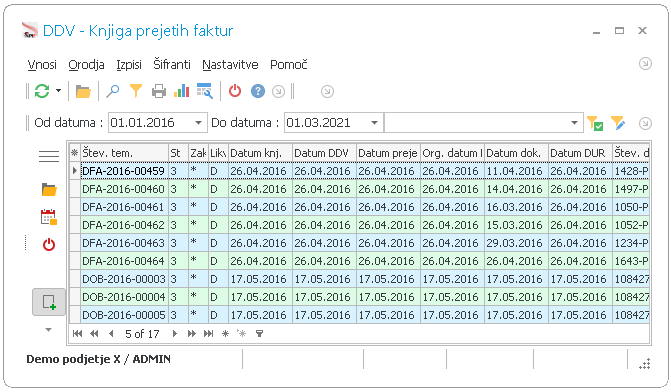Click the sidebar folder icon
The width and height of the screenshot is (671, 392).
coord(49,190)
